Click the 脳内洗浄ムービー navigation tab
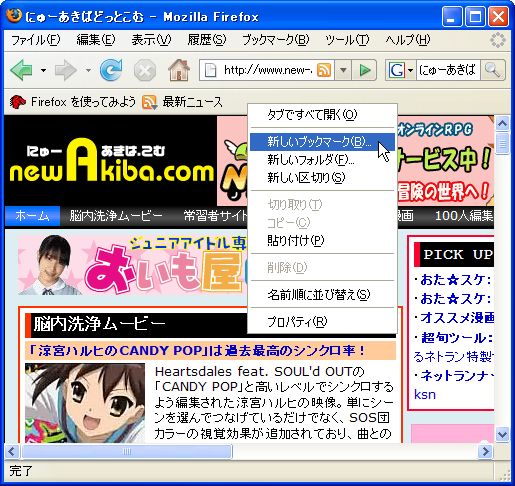The image size is (515, 486). (x=116, y=216)
